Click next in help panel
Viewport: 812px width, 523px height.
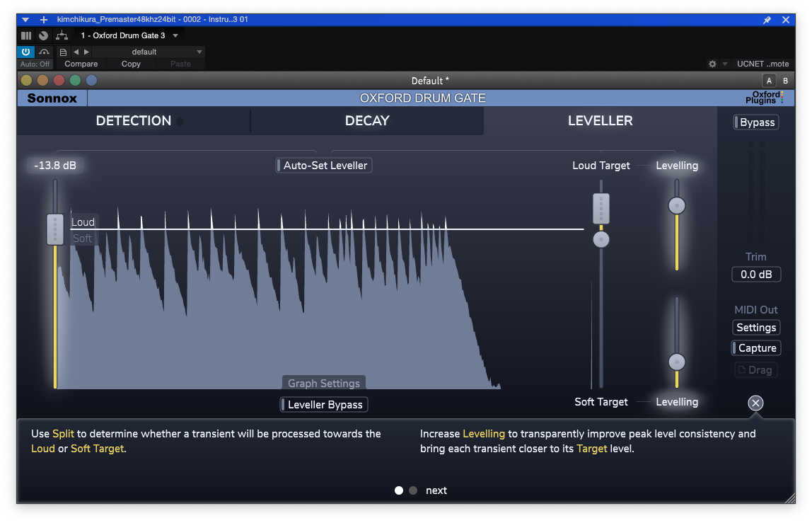click(436, 490)
